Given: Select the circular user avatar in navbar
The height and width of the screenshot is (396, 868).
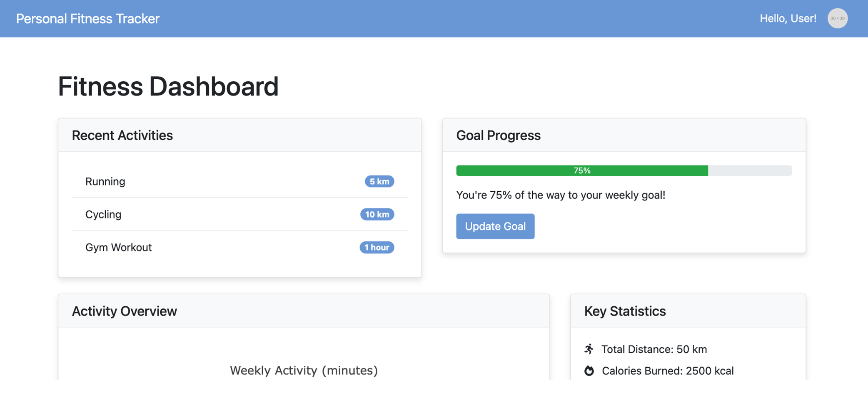Looking at the screenshot, I should [838, 18].
